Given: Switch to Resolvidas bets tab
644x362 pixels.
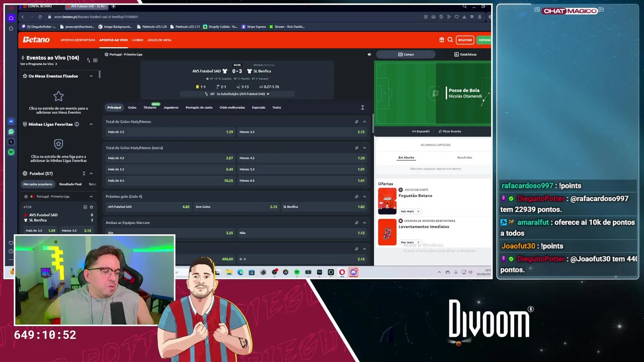Looking at the screenshot, I should pyautogui.click(x=464, y=157).
